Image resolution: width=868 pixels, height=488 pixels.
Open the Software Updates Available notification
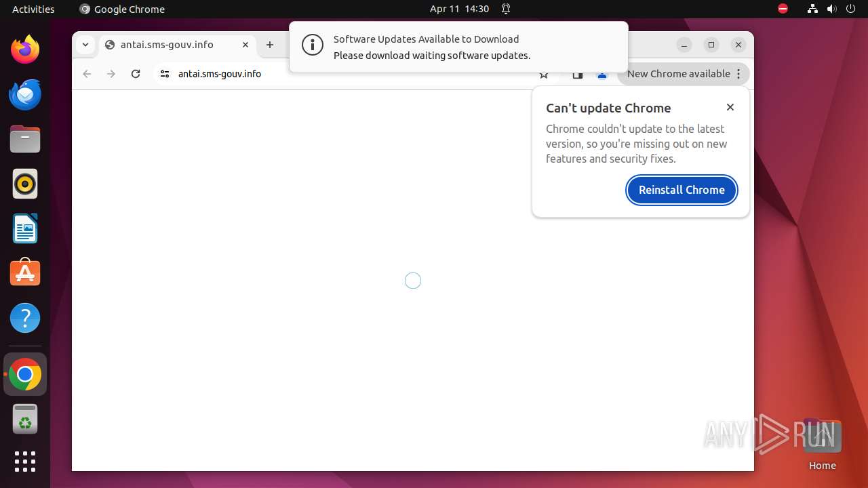tap(458, 47)
